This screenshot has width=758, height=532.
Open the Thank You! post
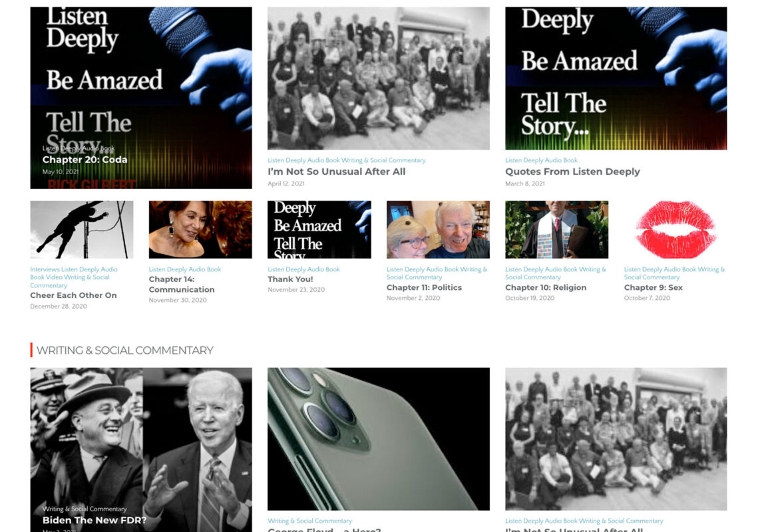tap(291, 279)
